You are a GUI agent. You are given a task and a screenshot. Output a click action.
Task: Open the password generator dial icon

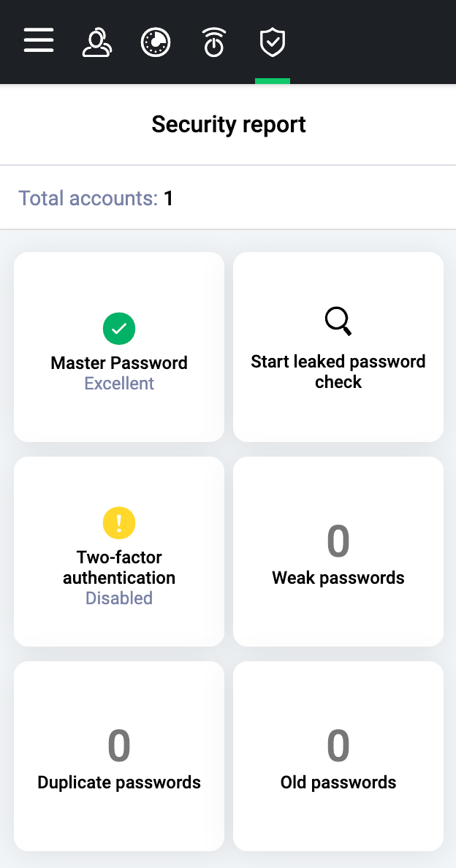[x=156, y=42]
